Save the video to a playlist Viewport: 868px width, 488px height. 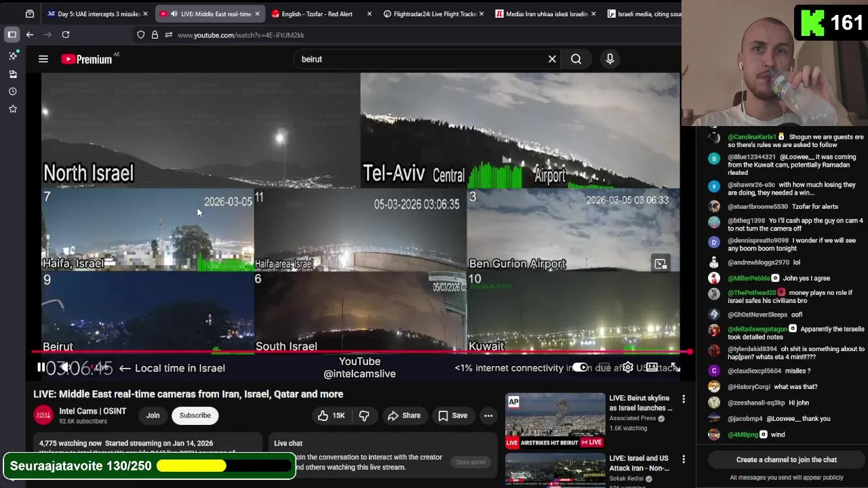pyautogui.click(x=452, y=415)
